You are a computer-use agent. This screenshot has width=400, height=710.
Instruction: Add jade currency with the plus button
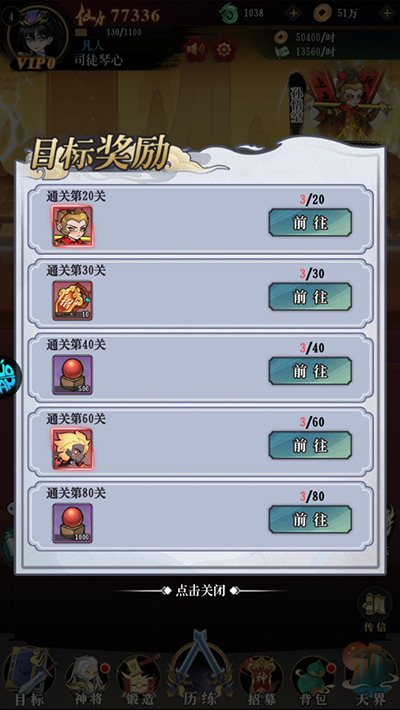pos(293,13)
